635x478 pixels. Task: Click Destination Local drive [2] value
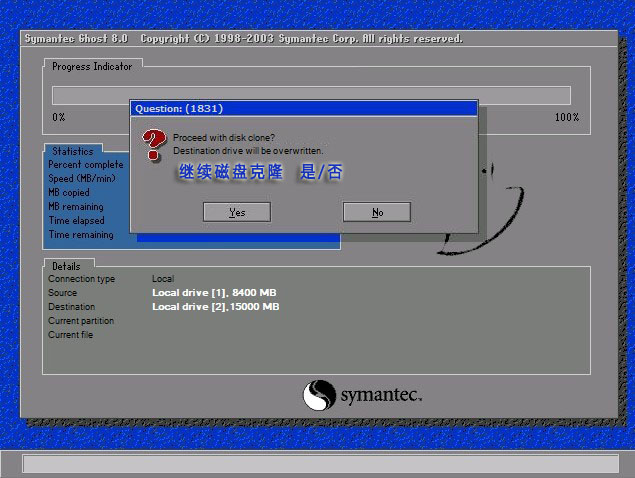point(215,306)
